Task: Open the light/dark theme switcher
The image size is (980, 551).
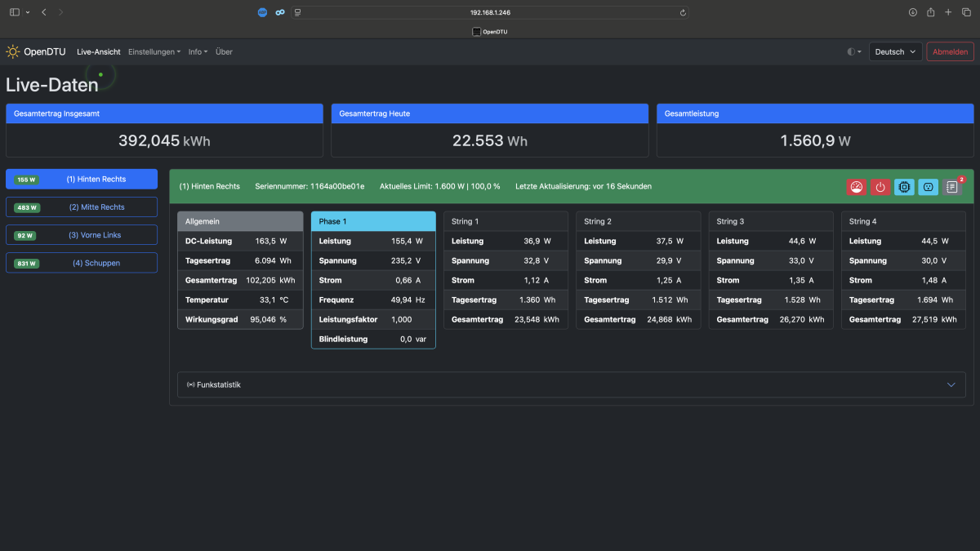Action: (x=854, y=51)
